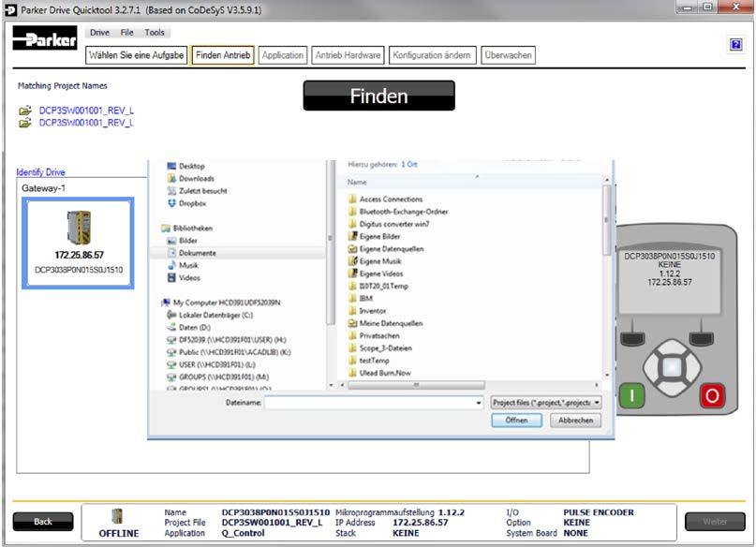Open Daten (D:) drive

[188, 327]
